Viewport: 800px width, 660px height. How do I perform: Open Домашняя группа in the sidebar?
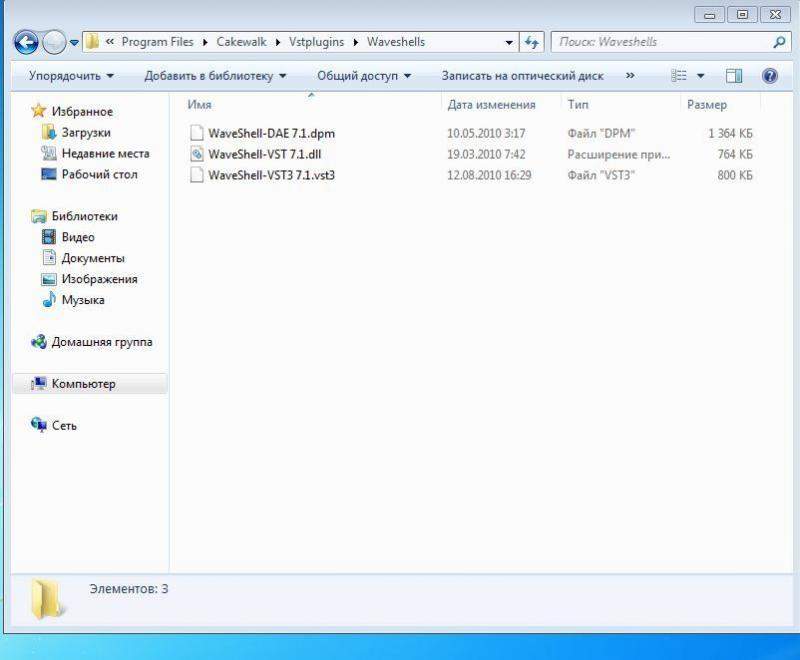102,342
